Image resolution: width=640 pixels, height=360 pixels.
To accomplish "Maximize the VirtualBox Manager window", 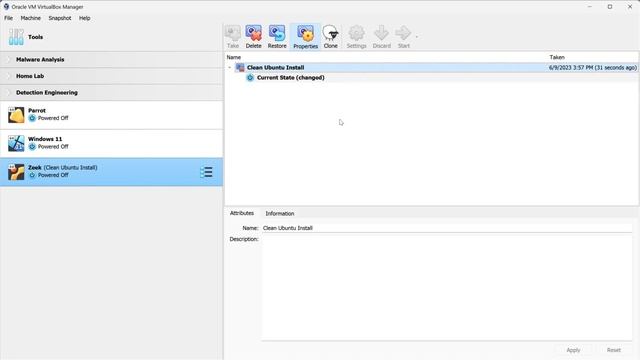I will click(x=610, y=7).
